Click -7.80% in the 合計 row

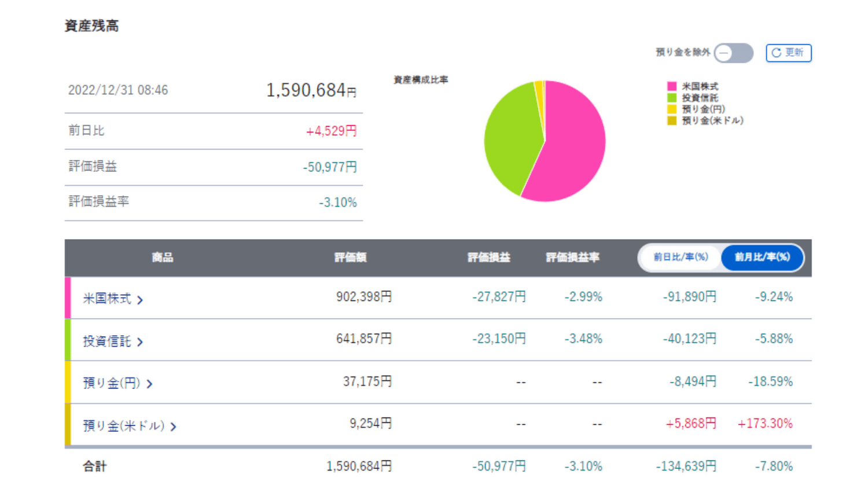[x=774, y=466]
